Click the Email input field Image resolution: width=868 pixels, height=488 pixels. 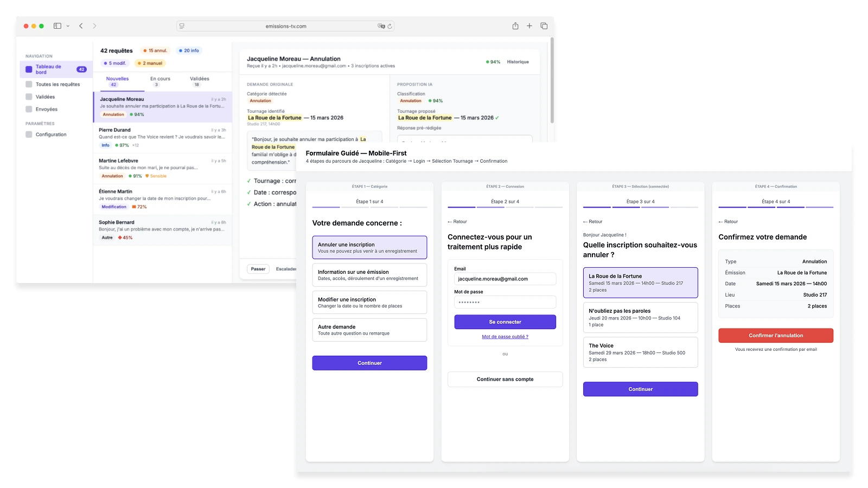pos(505,279)
